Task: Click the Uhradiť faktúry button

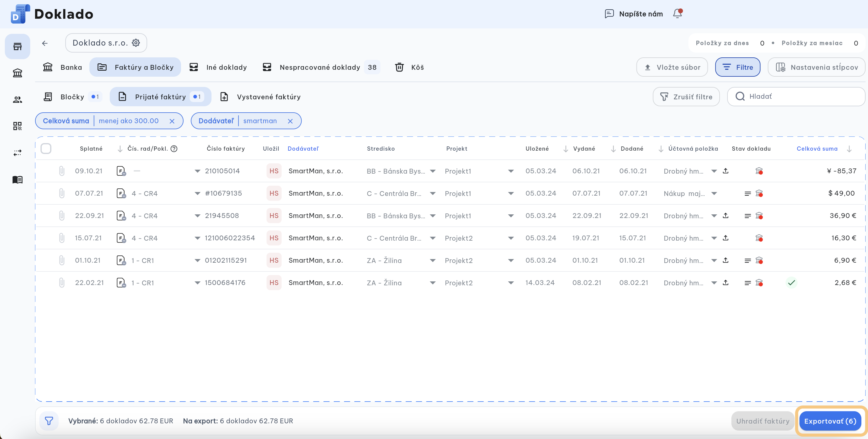Action: [x=763, y=421]
